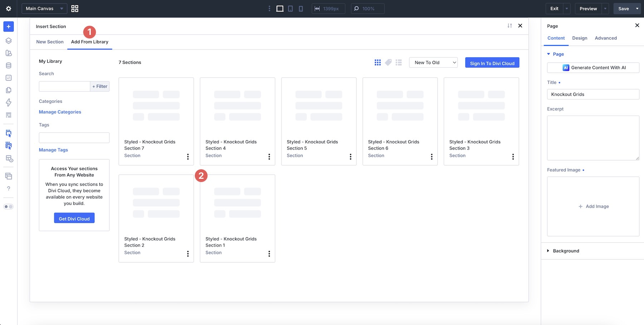Open the Manage Categories link
The height and width of the screenshot is (325, 644).
[60, 112]
